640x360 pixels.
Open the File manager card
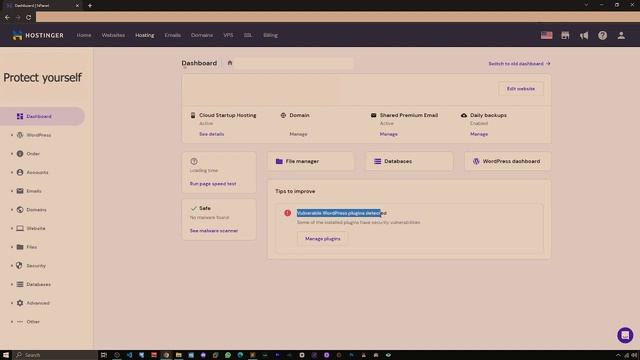(311, 161)
